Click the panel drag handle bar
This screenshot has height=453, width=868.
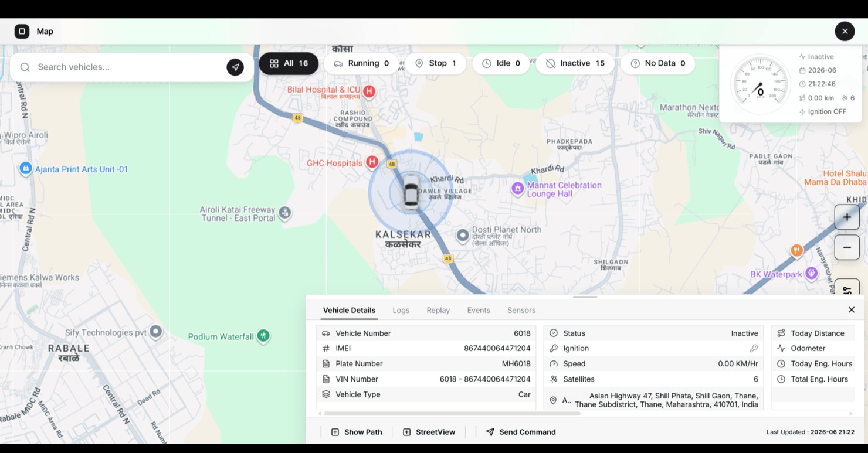pyautogui.click(x=585, y=297)
